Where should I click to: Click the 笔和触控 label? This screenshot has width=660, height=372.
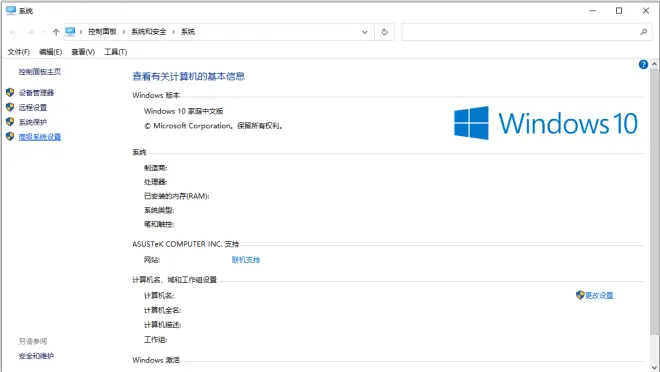(159, 224)
